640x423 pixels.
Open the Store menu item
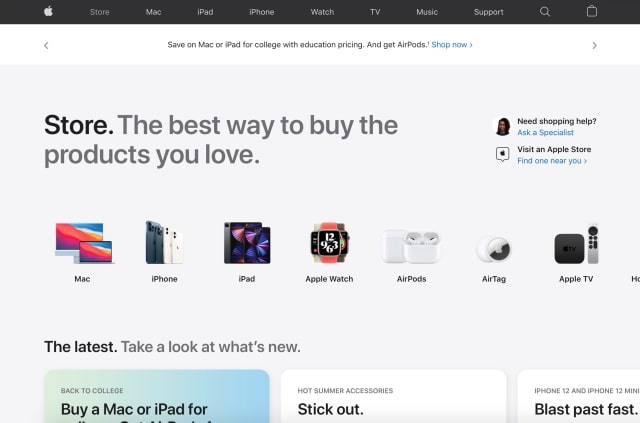tap(100, 12)
